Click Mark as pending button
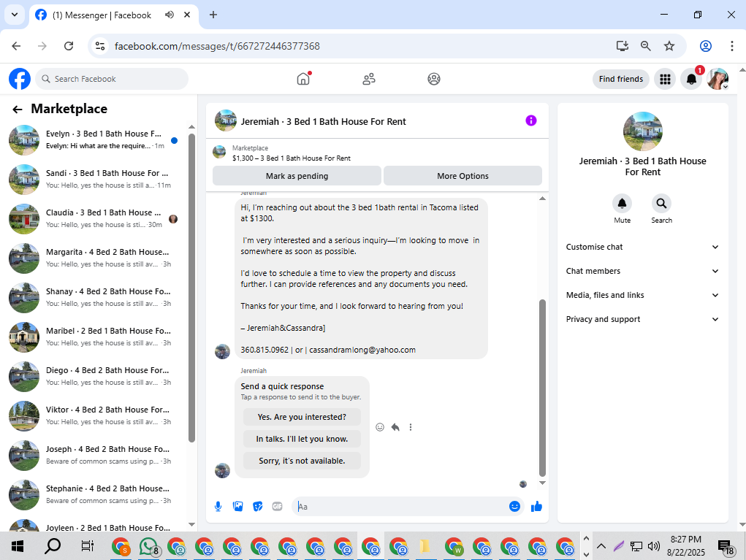This screenshot has width=746, height=560. pos(297,176)
